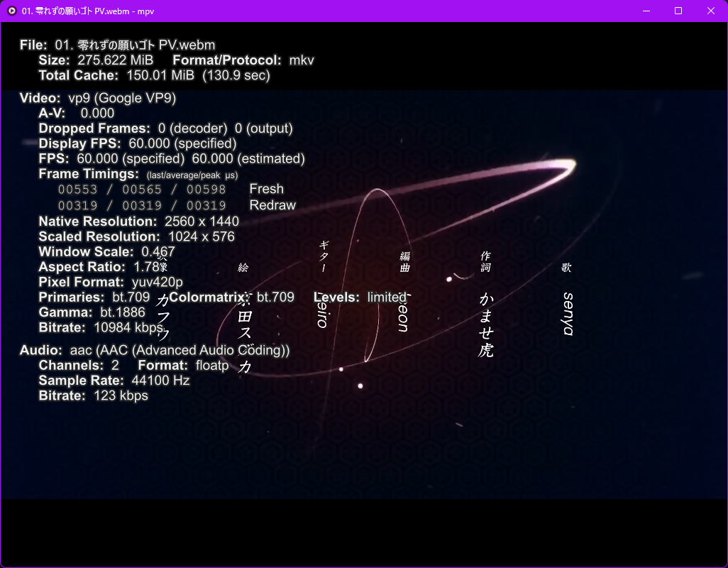
Task: Click the 'Audio: aac' codec line
Action: (x=155, y=350)
